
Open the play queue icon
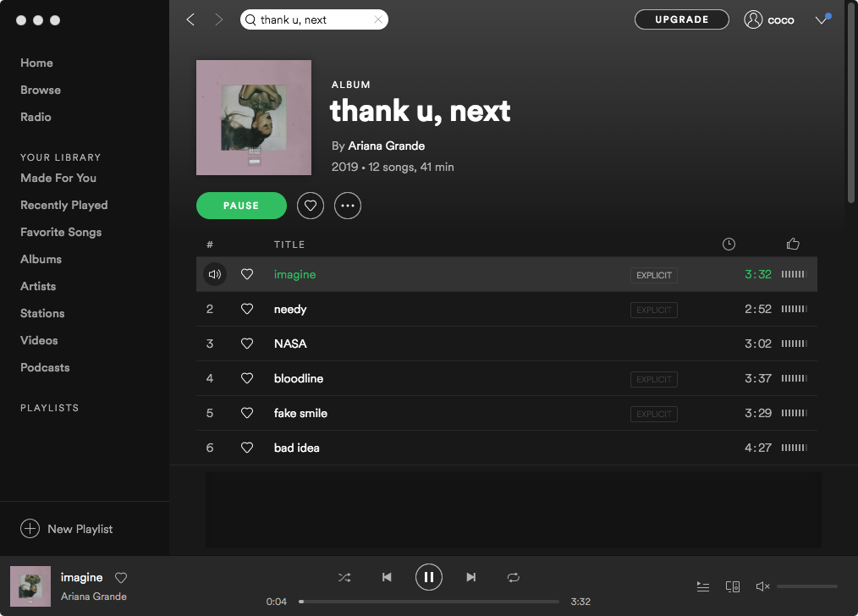click(703, 586)
